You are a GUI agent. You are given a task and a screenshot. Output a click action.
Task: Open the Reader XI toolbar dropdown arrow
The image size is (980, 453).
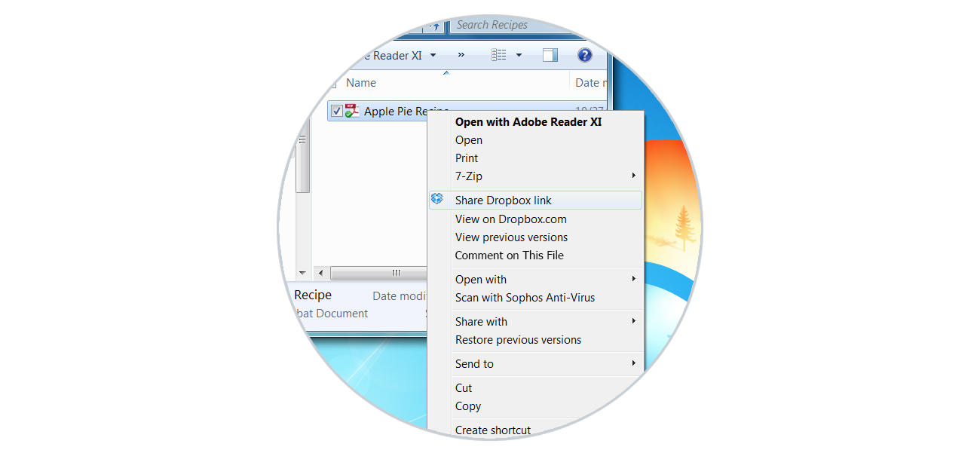tap(433, 55)
